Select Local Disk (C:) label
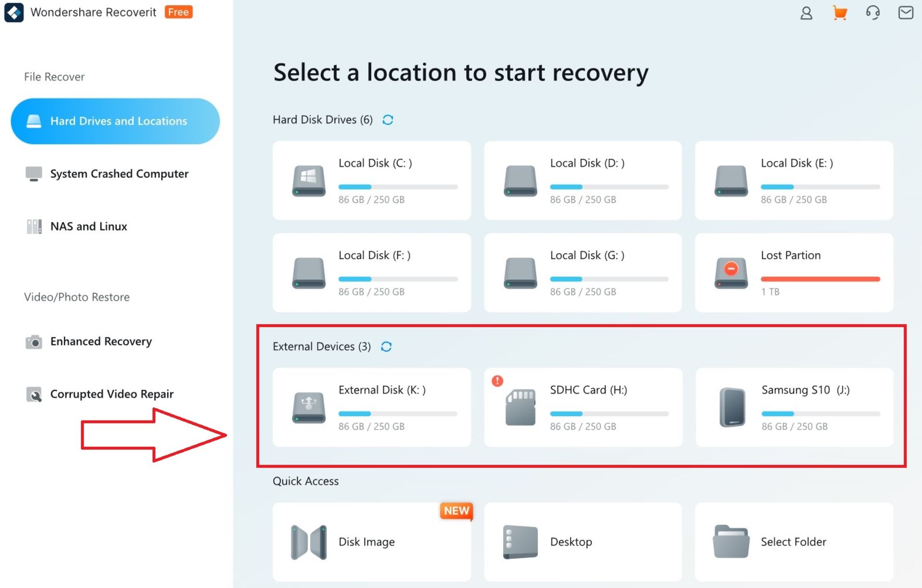The width and height of the screenshot is (922, 588). coord(375,163)
